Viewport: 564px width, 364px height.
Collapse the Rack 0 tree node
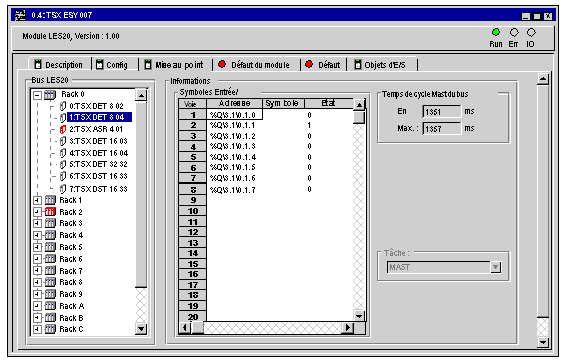[x=37, y=95]
